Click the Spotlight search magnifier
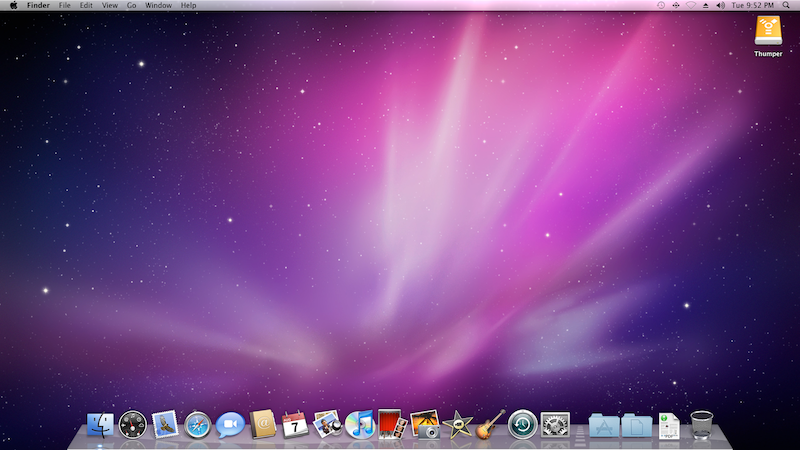The image size is (800, 450). point(788,6)
